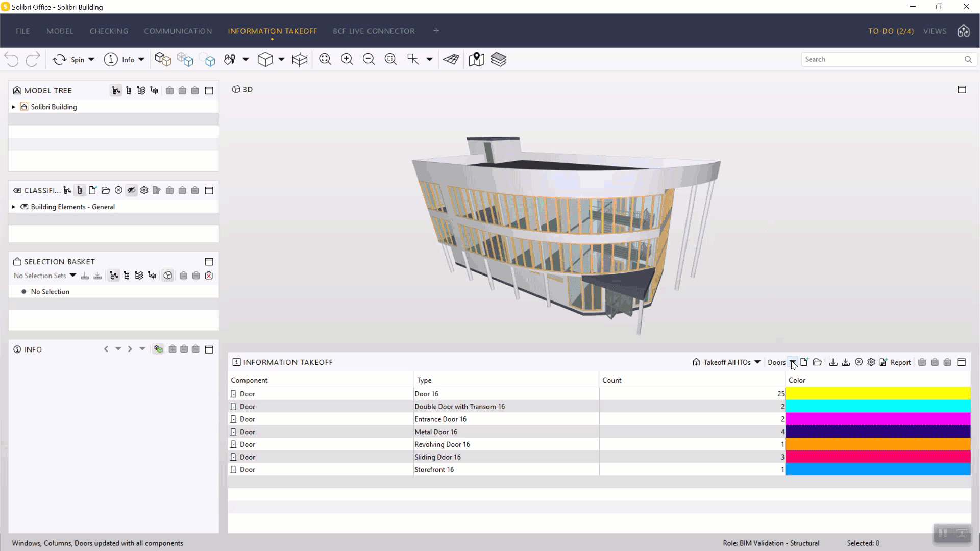Click the stacked layers icon in toolbar
The image size is (980, 551).
[498, 59]
